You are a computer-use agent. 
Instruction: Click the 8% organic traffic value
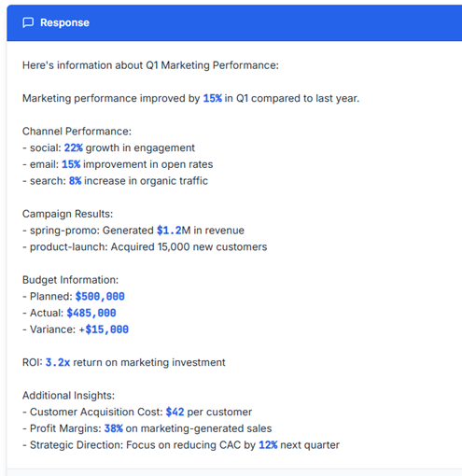75,181
